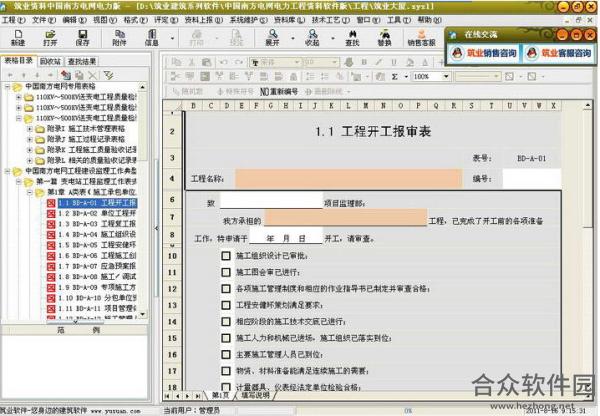600x416 pixels.
Task: Click the scissors cut icon in second format row
Action: click(175, 77)
